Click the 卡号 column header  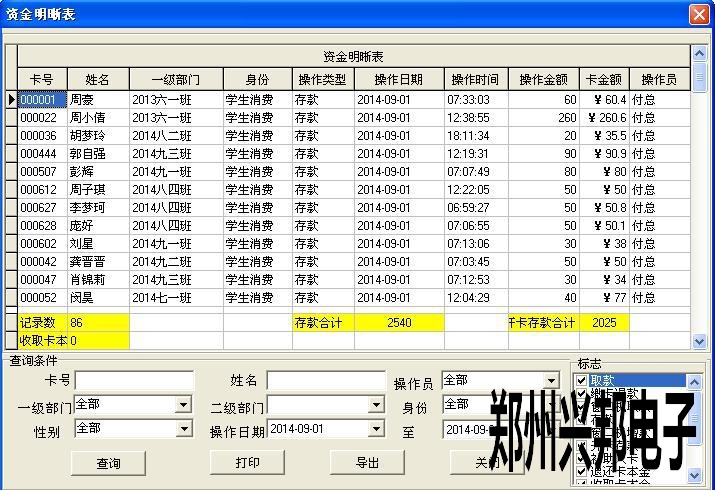click(42, 80)
